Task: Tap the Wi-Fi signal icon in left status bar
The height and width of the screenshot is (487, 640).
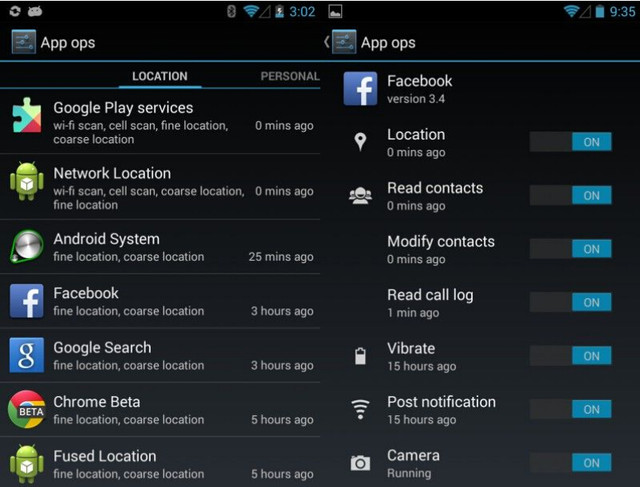Action: (x=251, y=11)
